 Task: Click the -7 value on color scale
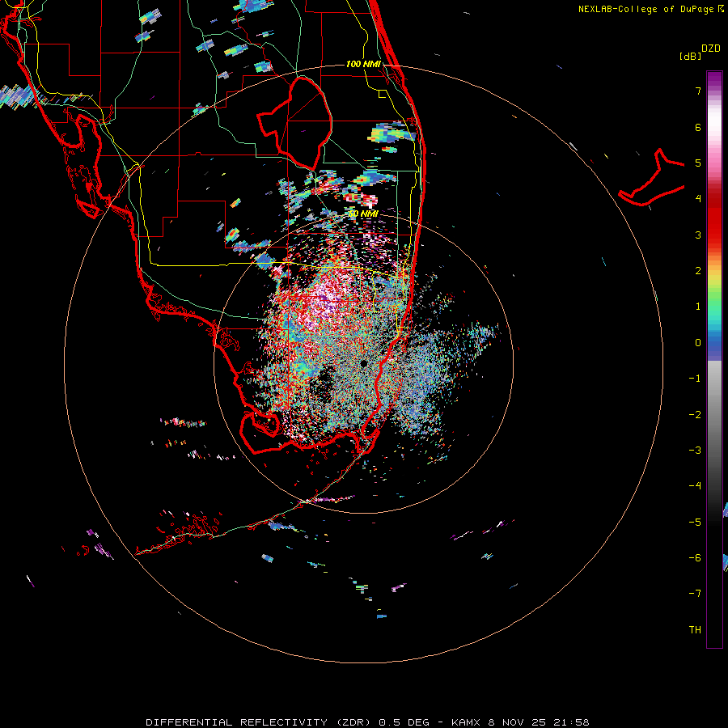pos(695,594)
